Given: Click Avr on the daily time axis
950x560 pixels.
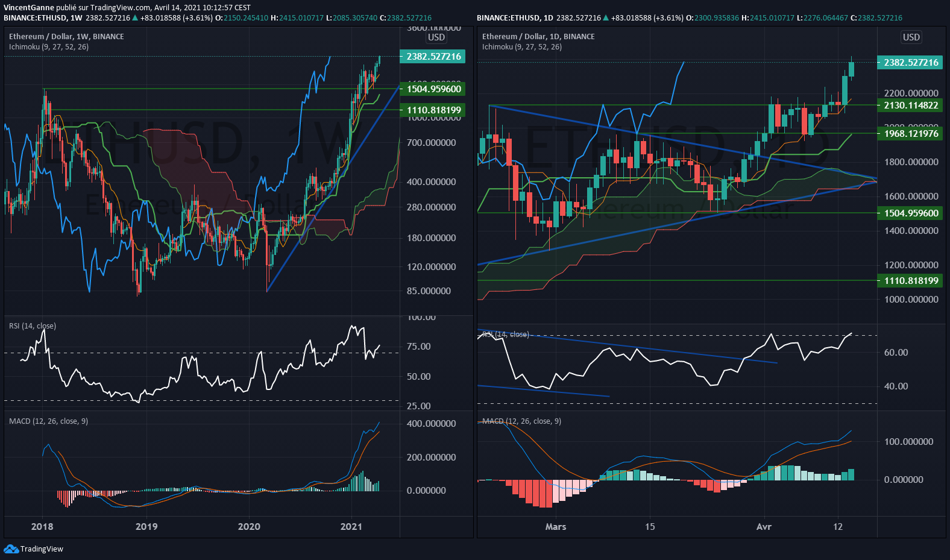Looking at the screenshot, I should point(764,527).
